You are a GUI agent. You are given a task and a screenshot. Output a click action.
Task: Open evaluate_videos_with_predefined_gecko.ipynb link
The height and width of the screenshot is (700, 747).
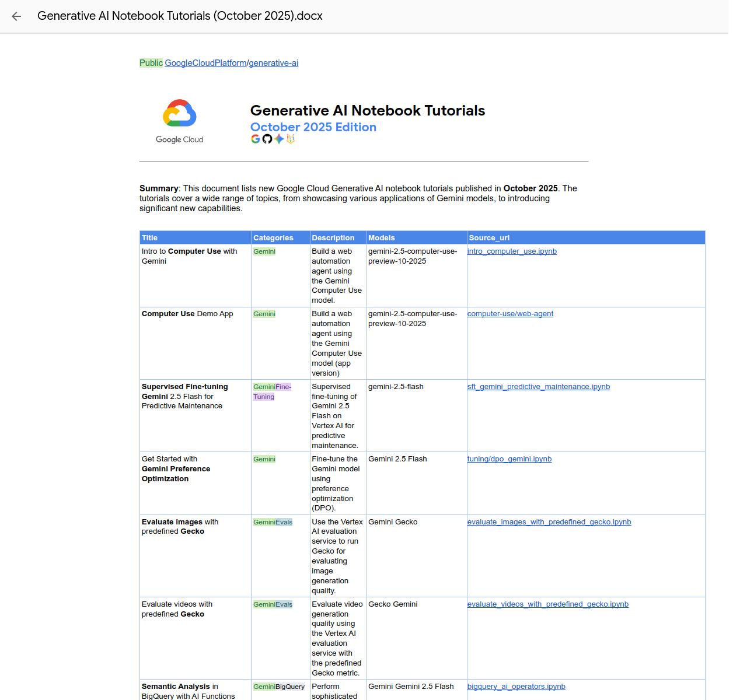click(x=547, y=604)
